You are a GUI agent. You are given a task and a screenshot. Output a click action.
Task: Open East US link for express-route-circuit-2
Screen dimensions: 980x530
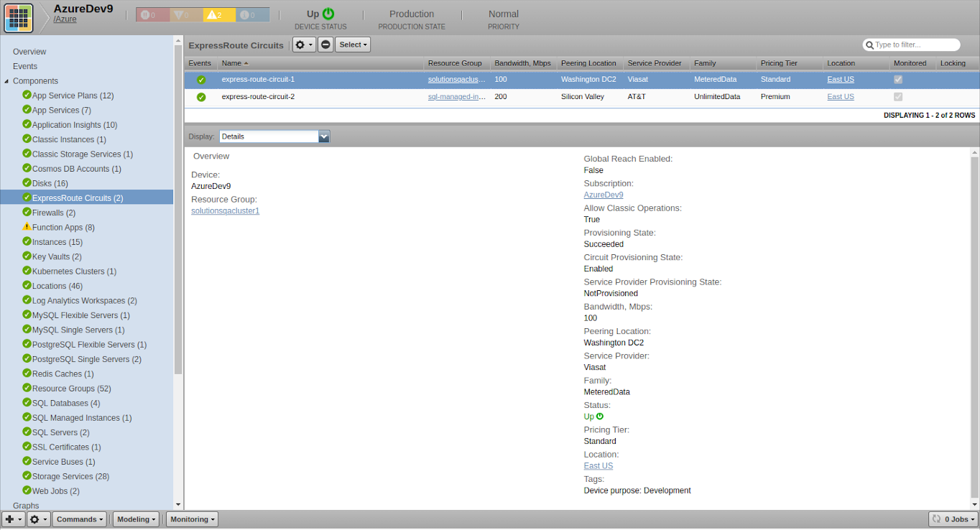click(841, 97)
